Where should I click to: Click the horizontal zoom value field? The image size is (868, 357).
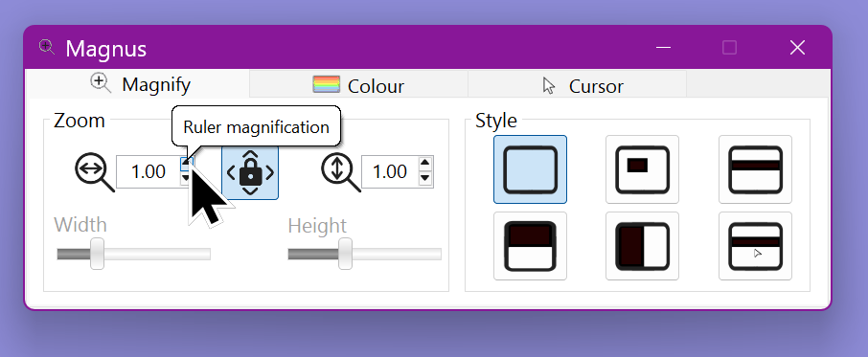coord(148,172)
